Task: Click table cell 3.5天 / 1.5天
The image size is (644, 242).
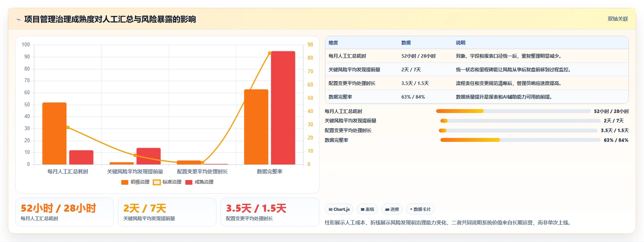Action: coord(415,83)
